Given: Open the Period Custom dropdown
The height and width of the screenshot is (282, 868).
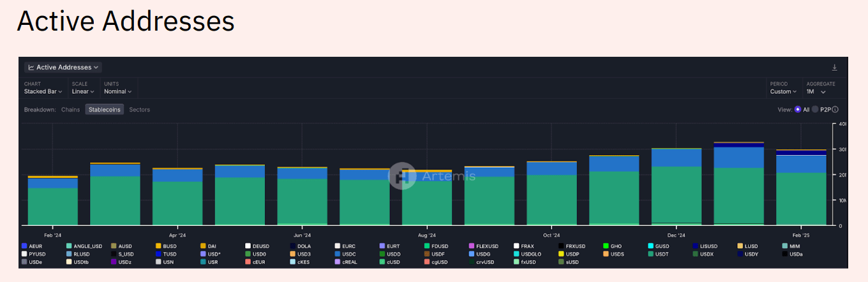Looking at the screenshot, I should [x=783, y=91].
